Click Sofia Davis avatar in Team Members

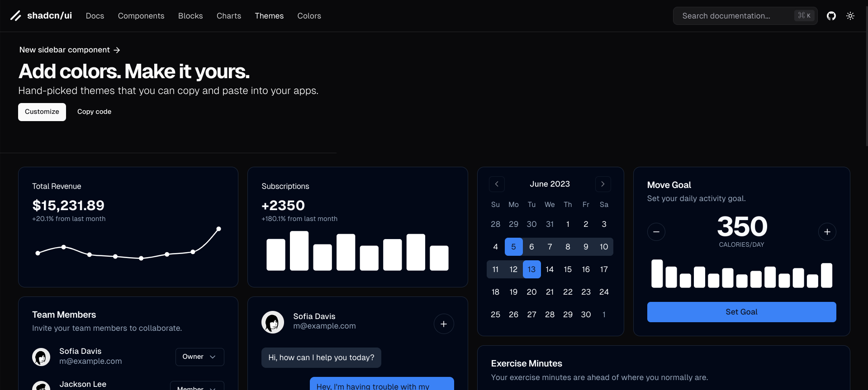tap(41, 357)
